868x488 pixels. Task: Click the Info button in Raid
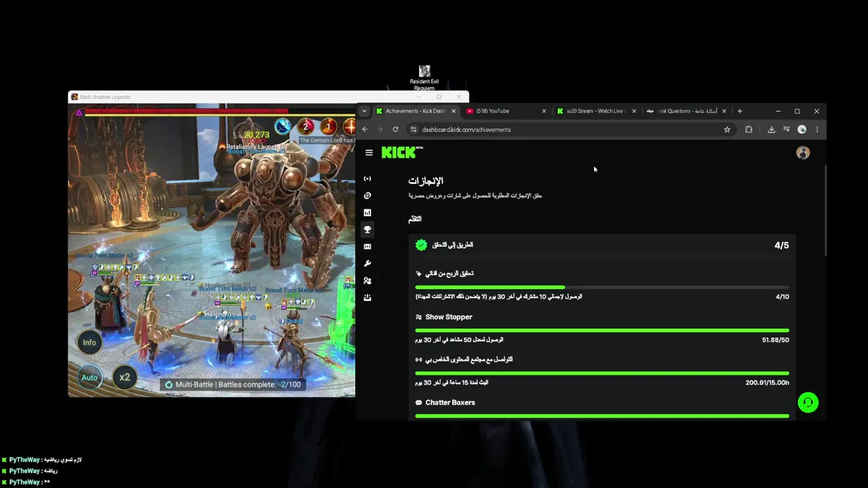click(x=90, y=342)
